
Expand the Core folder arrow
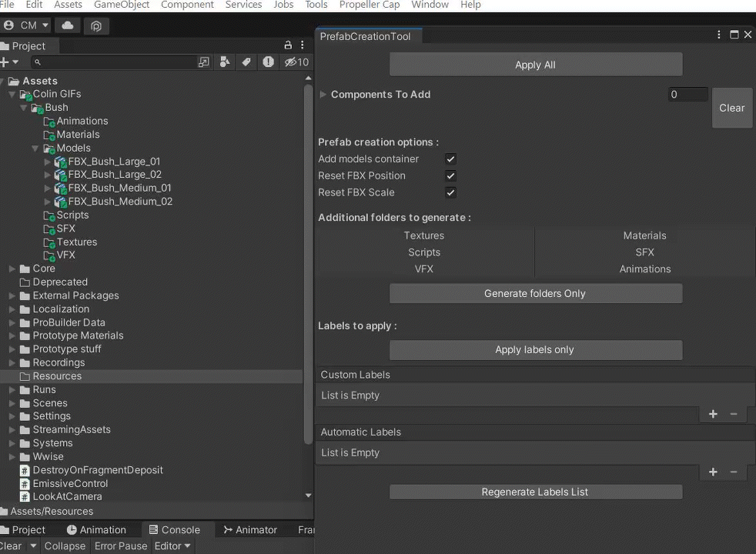12,269
